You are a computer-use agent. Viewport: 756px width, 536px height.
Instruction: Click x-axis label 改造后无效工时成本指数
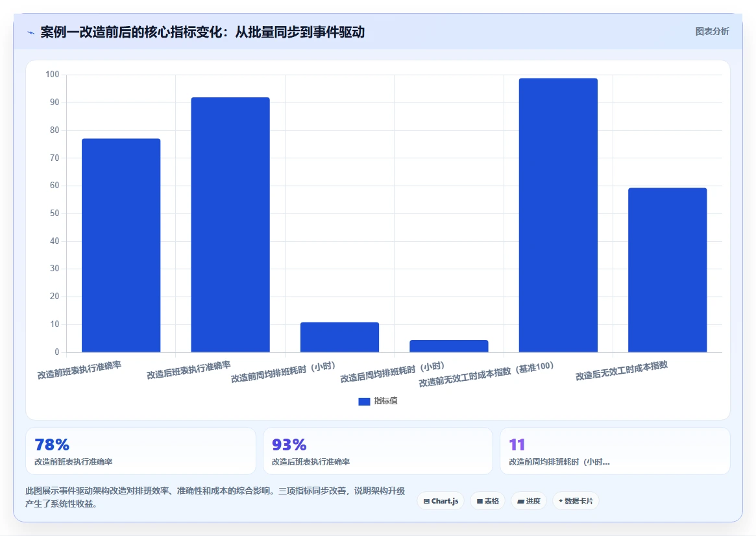click(622, 371)
